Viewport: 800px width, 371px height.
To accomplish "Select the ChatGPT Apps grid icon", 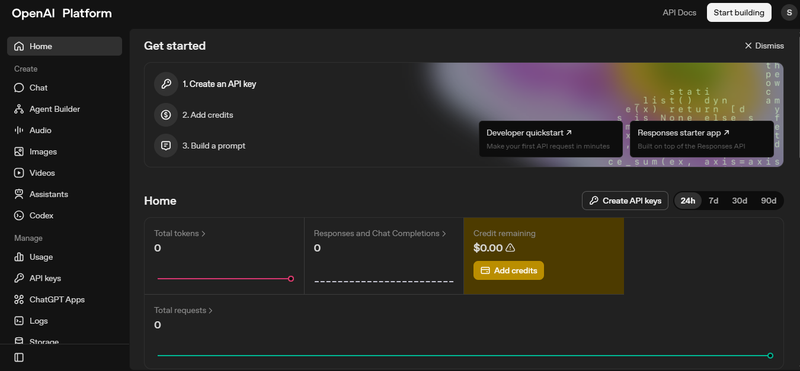I will 19,300.
